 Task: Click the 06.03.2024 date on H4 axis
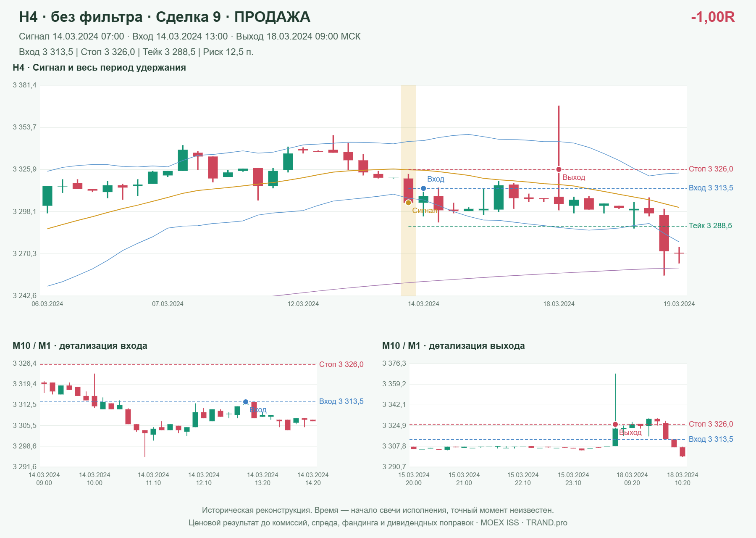coord(47,304)
